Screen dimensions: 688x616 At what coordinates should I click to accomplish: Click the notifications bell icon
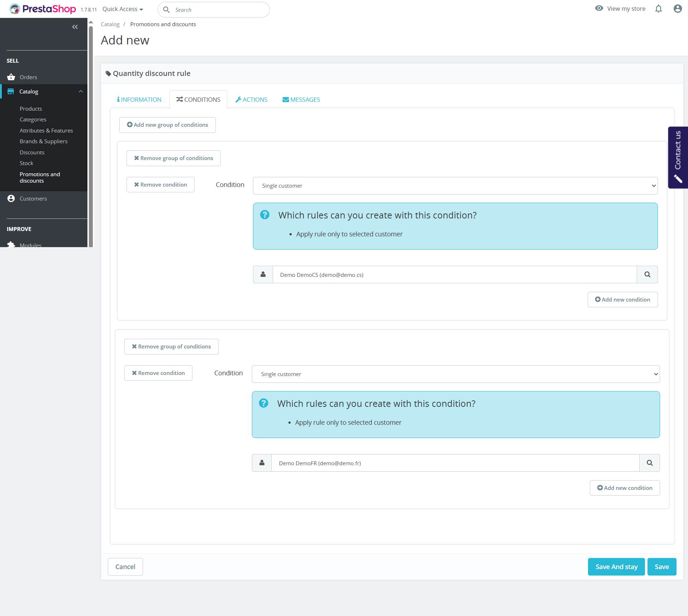click(x=658, y=9)
